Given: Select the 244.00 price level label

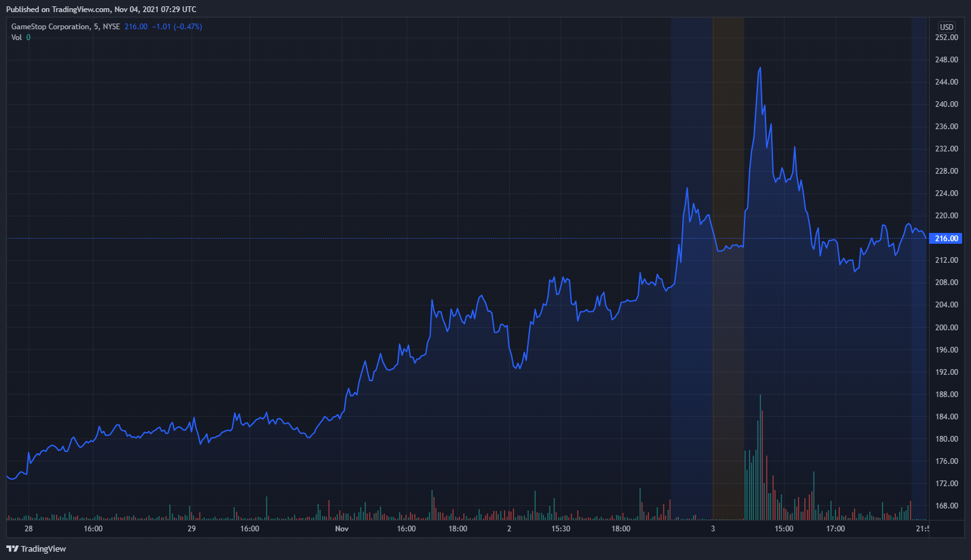Looking at the screenshot, I should [946, 82].
